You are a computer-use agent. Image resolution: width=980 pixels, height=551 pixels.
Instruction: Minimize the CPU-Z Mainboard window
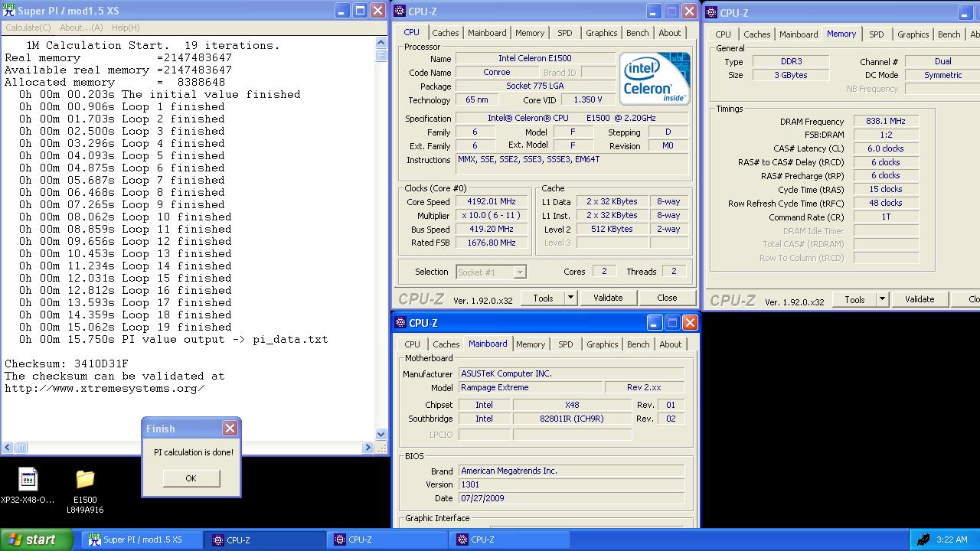click(654, 323)
